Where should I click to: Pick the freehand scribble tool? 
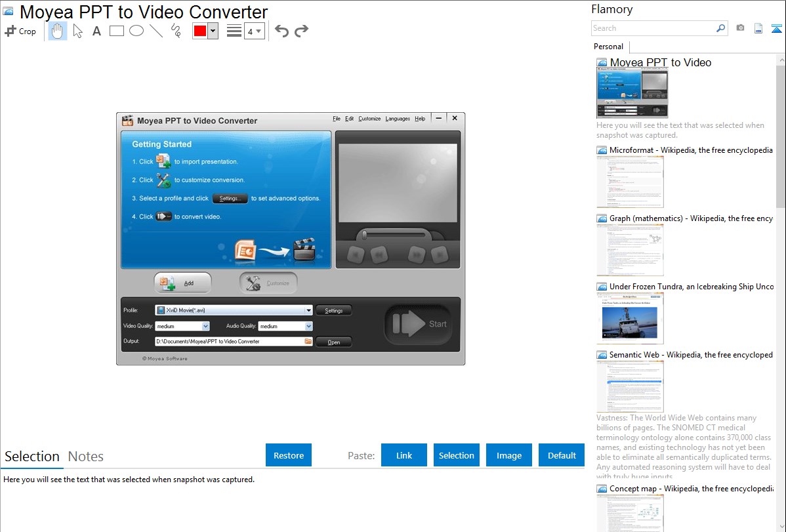176,31
